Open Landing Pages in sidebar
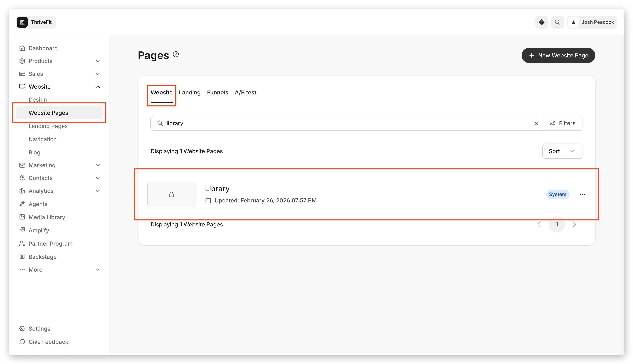 [x=48, y=126]
